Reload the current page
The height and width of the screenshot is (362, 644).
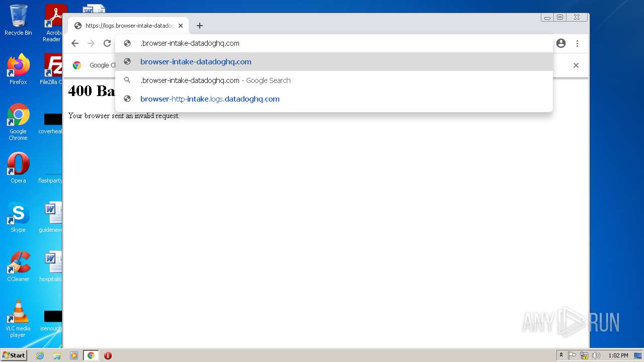(x=107, y=43)
